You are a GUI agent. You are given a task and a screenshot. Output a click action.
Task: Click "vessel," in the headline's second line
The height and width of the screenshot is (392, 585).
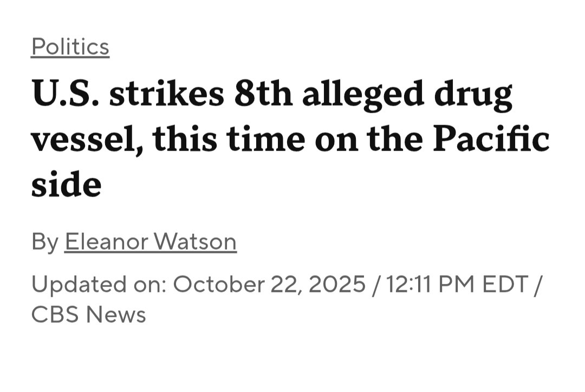(x=86, y=139)
